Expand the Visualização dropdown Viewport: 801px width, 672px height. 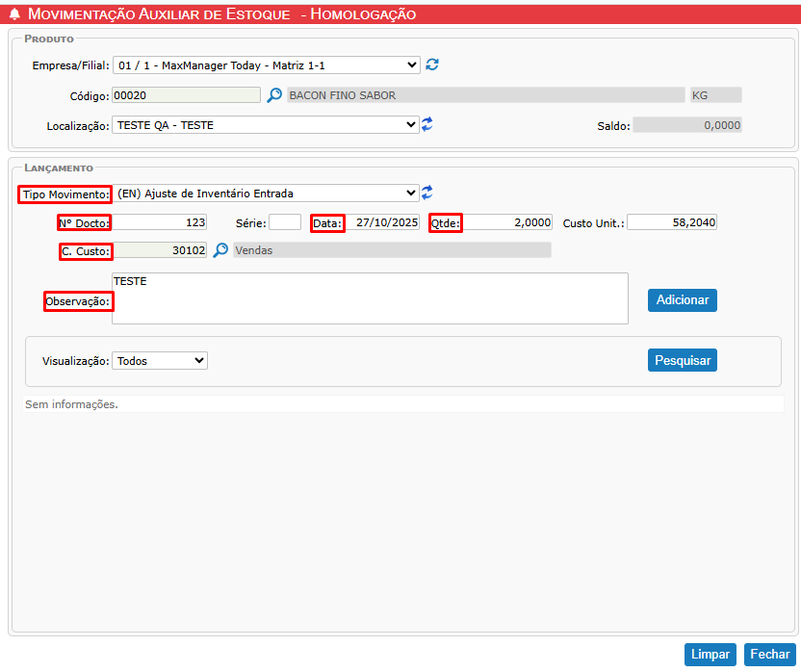tap(160, 361)
